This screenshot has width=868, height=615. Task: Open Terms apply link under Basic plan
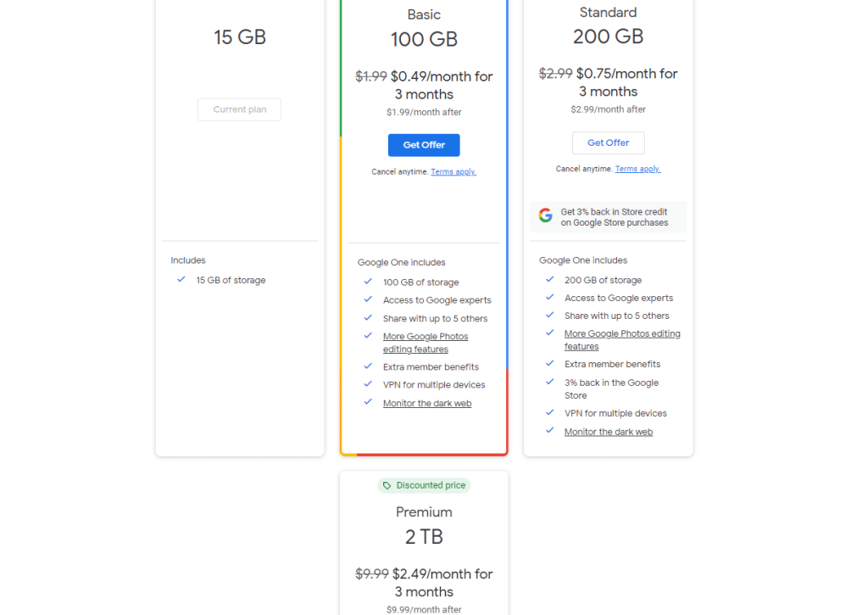pos(453,172)
